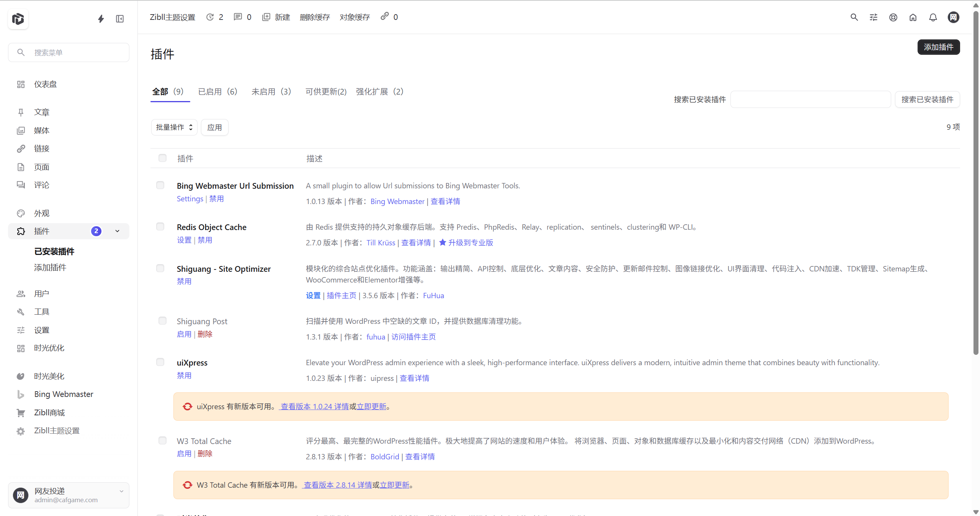The height and width of the screenshot is (516, 980).
Task: Collapse the sidebar panel toggle icon
Action: point(120,19)
